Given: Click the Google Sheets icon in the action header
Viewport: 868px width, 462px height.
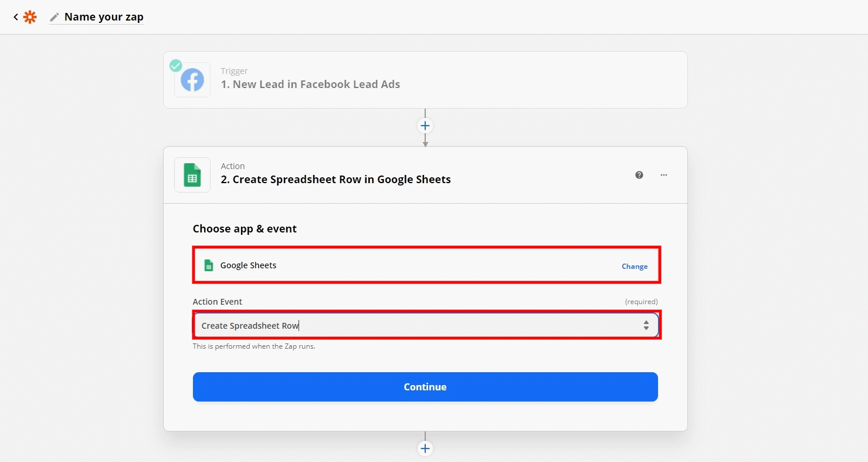Looking at the screenshot, I should coord(192,175).
